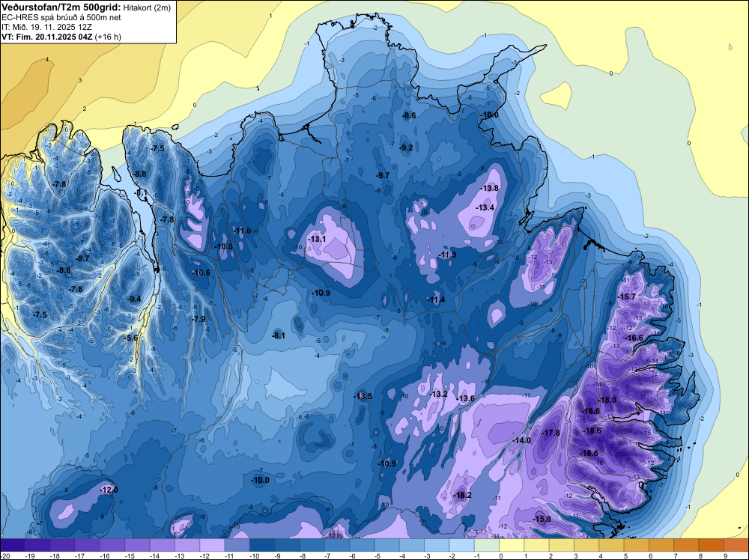This screenshot has height=560, width=749.
Task: Click the -15.8 temperature value
Action: (x=542, y=520)
